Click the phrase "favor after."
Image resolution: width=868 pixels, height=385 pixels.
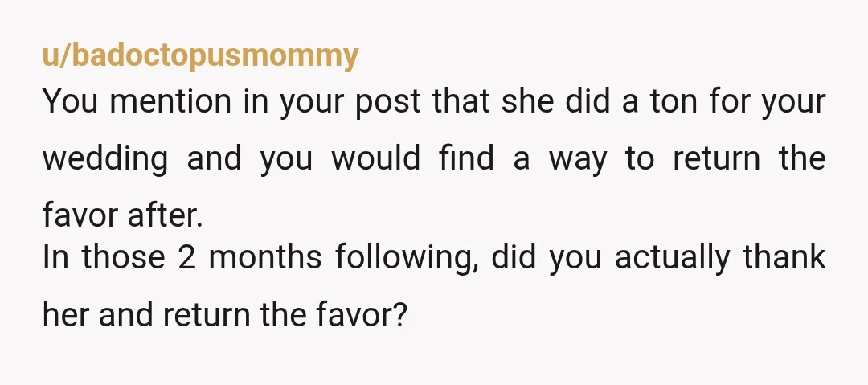(123, 215)
